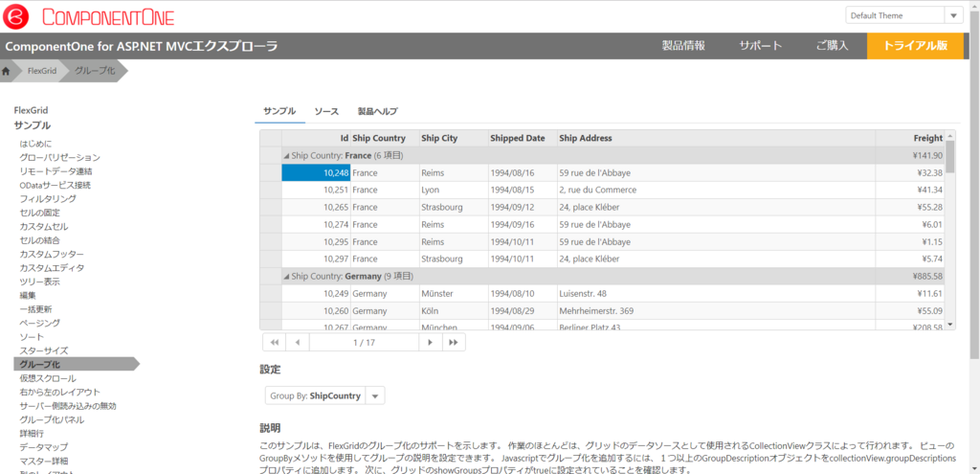This screenshot has width=980, height=474.
Task: Go to next grid page
Action: 430,342
